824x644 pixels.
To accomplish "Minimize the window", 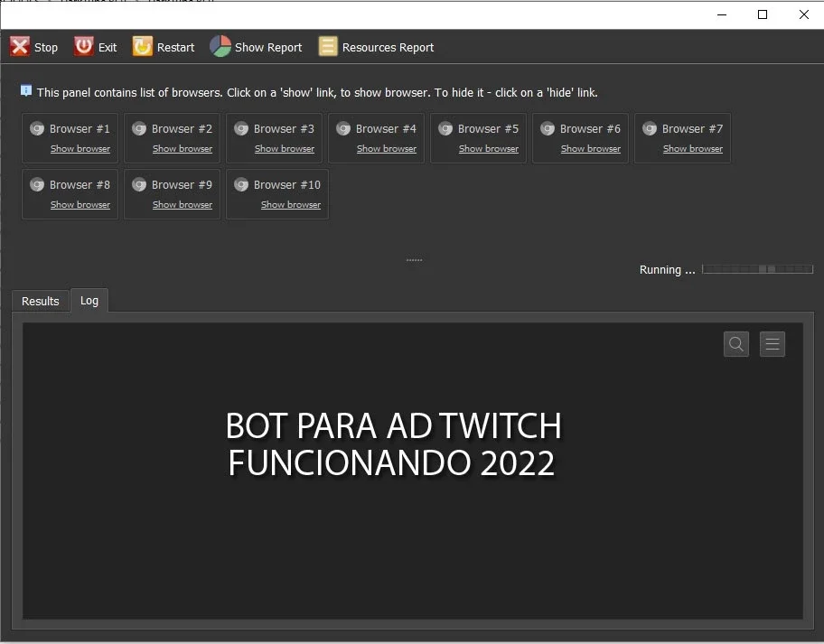I will click(x=722, y=14).
